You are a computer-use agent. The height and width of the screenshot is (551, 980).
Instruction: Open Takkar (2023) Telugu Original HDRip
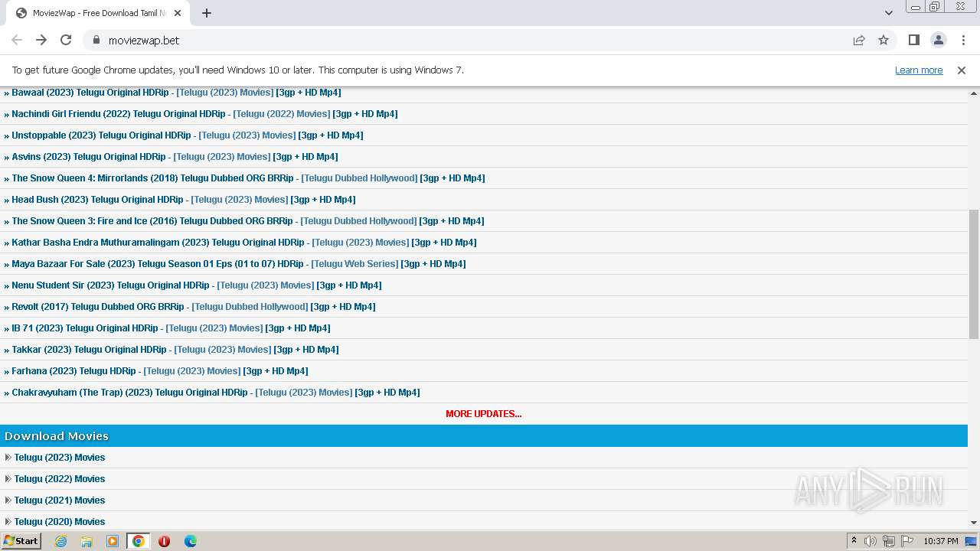pyautogui.click(x=89, y=349)
